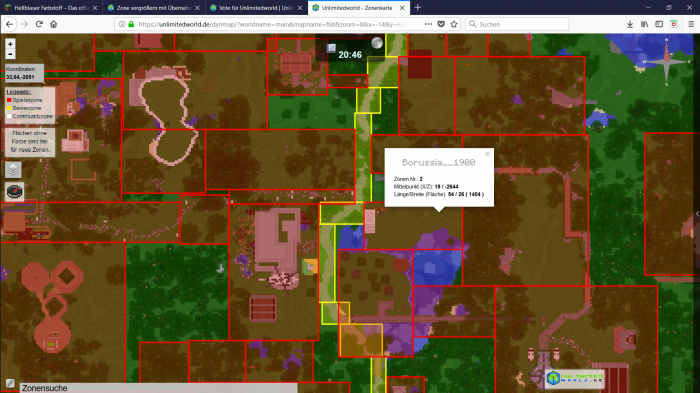Open a new browser tab
The width and height of the screenshot is (700, 393).
pyautogui.click(x=417, y=8)
